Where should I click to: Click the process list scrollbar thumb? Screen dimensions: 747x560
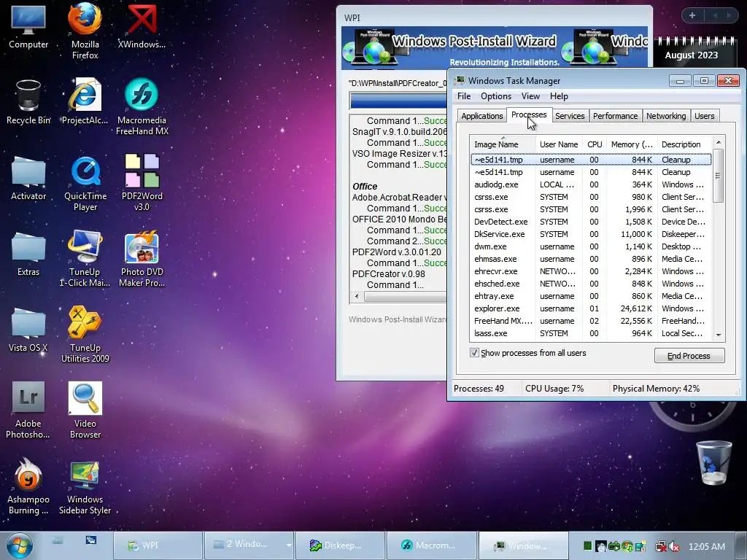click(x=719, y=176)
